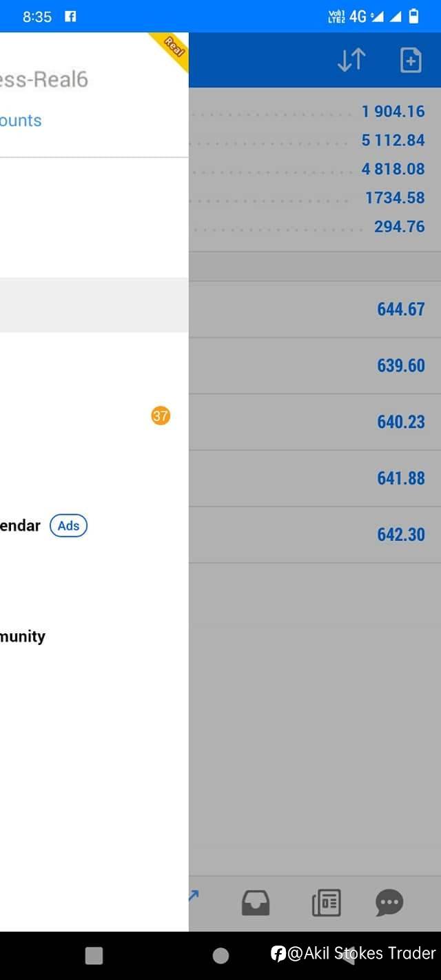
Task: Tap the Ads badge beside calendar
Action: click(x=68, y=526)
